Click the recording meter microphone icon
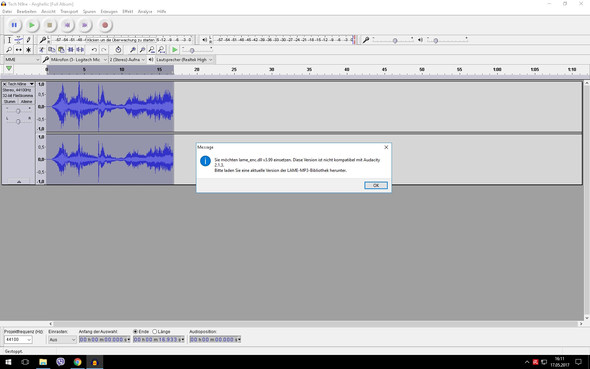The height and width of the screenshot is (369, 590). tap(43, 40)
